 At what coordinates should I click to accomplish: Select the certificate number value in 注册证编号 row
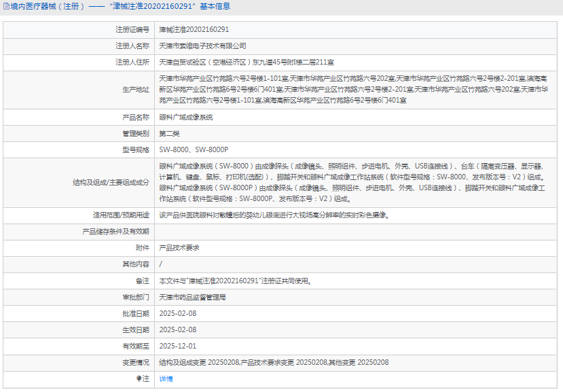click(x=194, y=29)
